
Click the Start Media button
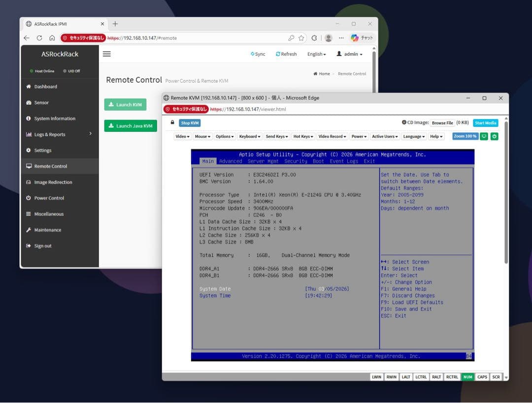tap(485, 123)
